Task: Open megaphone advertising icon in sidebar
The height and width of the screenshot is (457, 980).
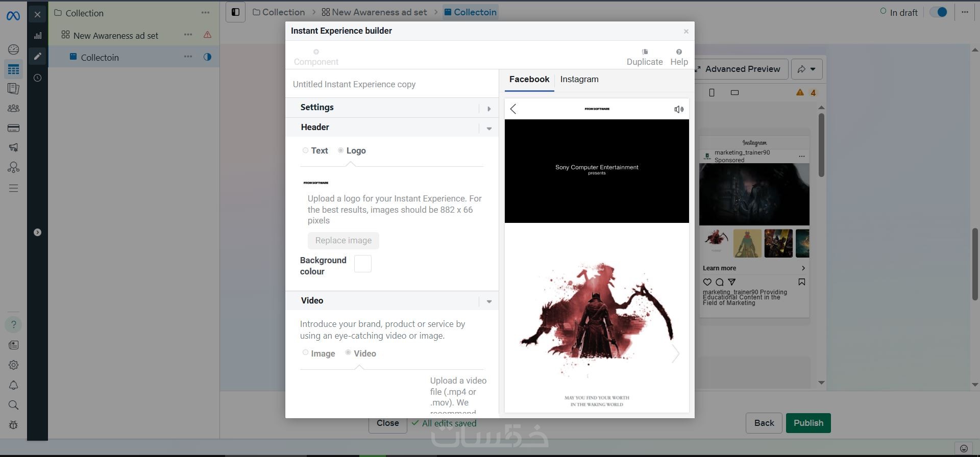Action: 13,147
